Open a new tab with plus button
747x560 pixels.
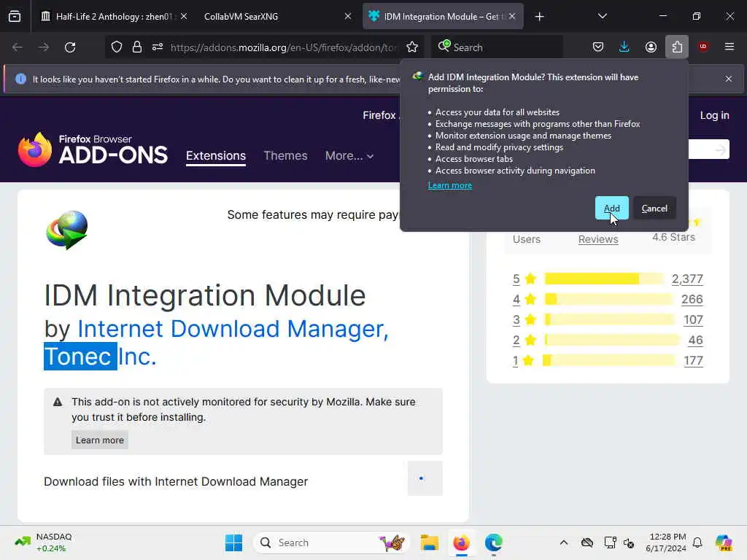(x=539, y=17)
